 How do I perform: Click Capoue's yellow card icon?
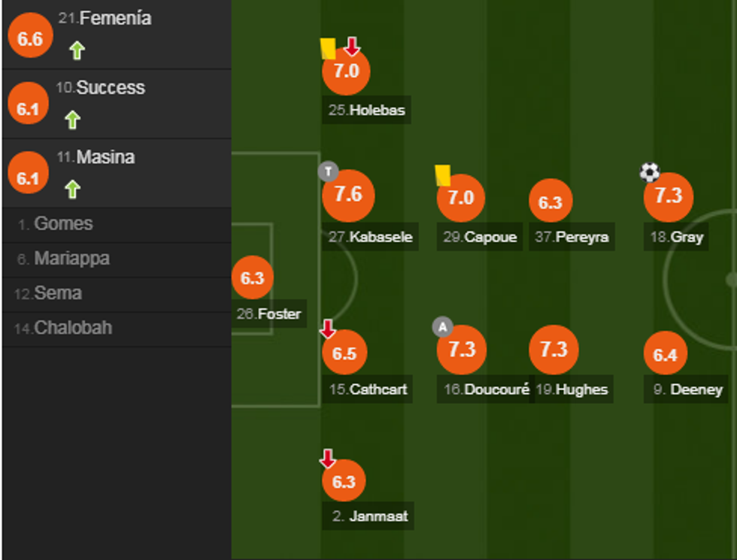(x=443, y=175)
